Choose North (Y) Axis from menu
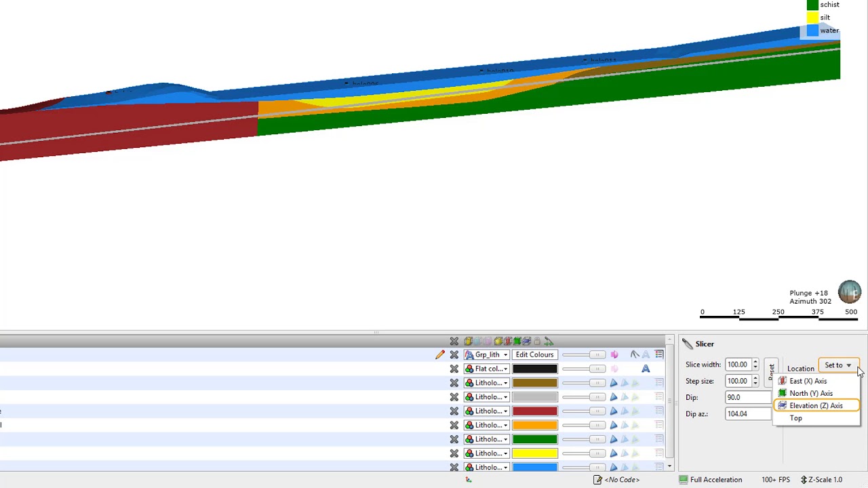Image resolution: width=868 pixels, height=488 pixels. (816, 393)
